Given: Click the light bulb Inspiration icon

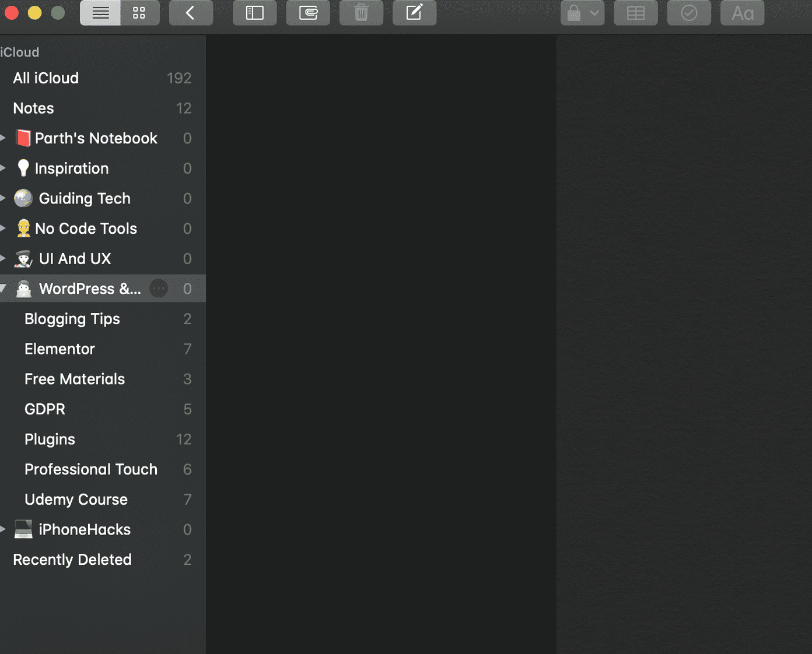Looking at the screenshot, I should pyautogui.click(x=23, y=168).
